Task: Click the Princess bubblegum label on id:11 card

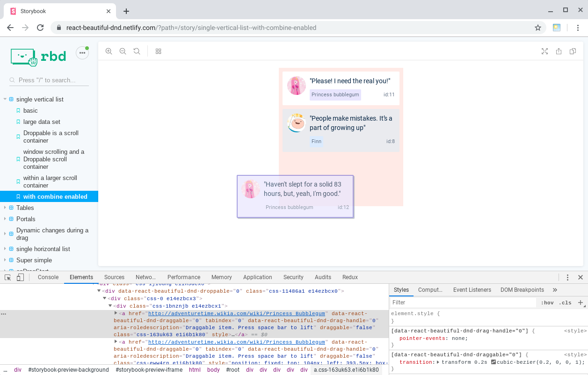Action: (335, 94)
